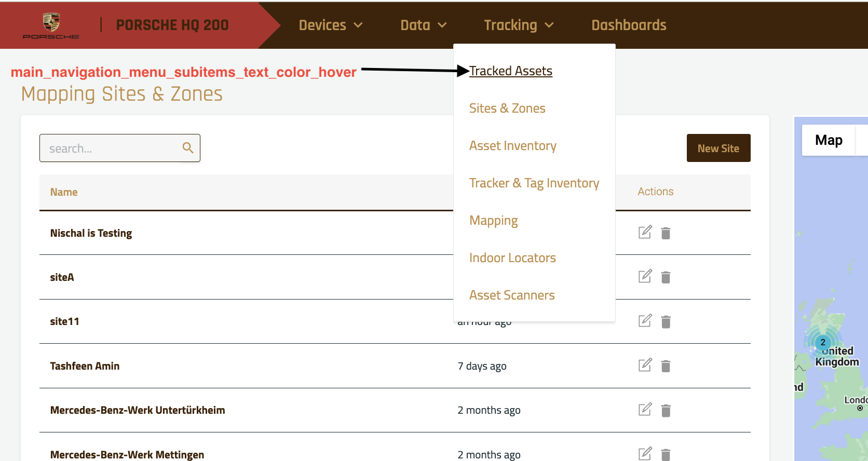Screen dimensions: 868x461
Task: Expand the Devices dropdown menu
Action: [x=331, y=25]
